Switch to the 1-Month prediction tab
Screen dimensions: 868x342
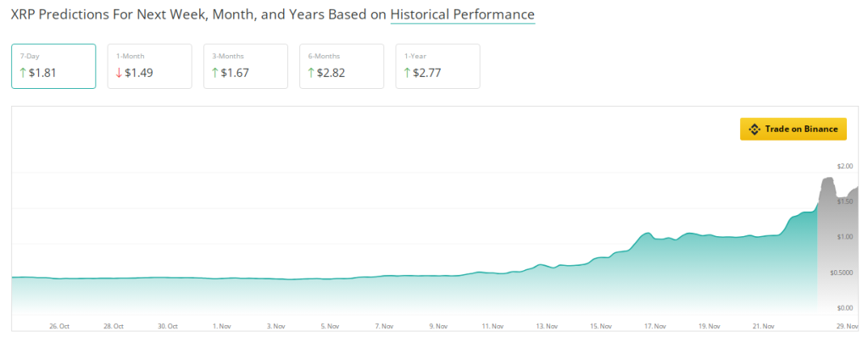(x=149, y=65)
